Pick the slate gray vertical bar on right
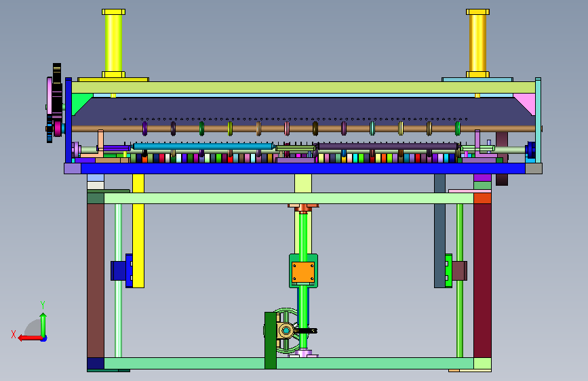 point(439,230)
